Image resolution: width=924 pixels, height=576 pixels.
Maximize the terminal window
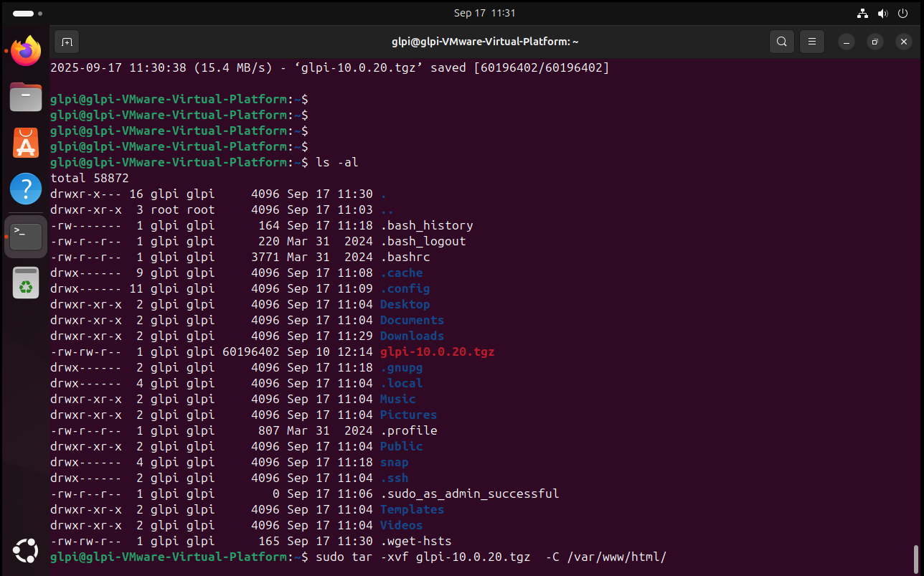[874, 42]
